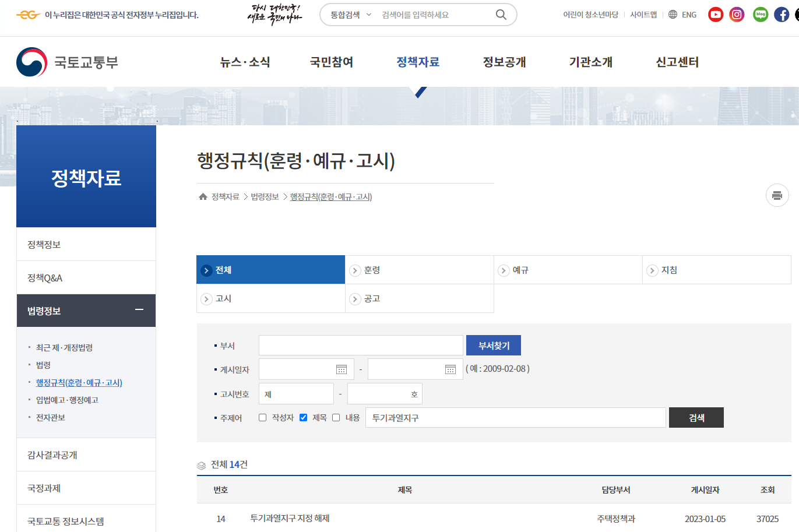Open the 뉴스·소식 menu

[x=245, y=62]
